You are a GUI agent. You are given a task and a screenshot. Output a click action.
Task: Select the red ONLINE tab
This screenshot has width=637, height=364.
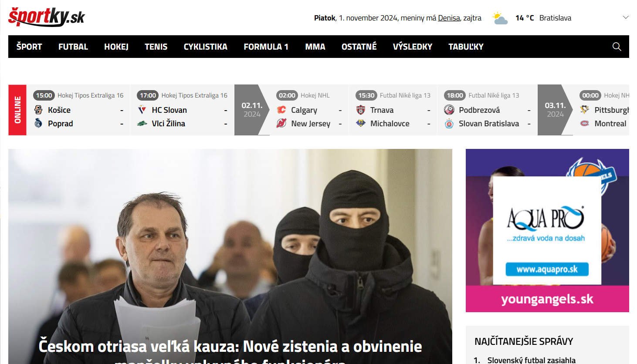point(17,110)
